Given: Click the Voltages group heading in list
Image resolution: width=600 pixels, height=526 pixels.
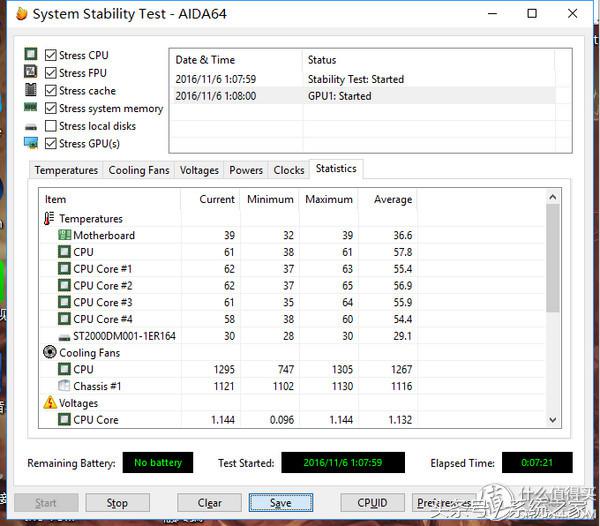Looking at the screenshot, I should (x=78, y=403).
